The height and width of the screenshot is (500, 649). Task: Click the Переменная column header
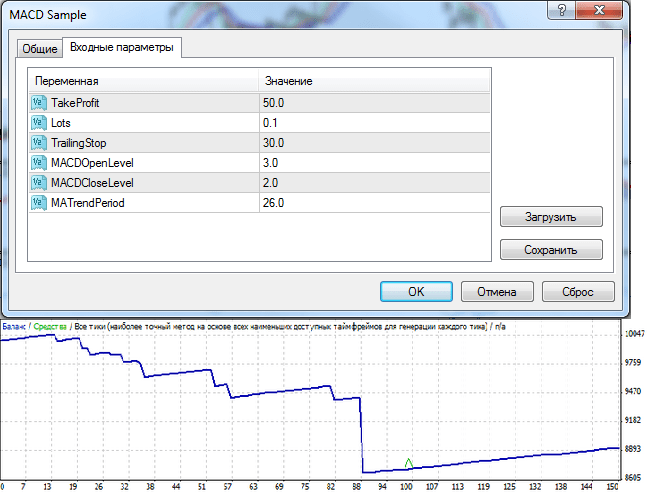click(x=144, y=81)
